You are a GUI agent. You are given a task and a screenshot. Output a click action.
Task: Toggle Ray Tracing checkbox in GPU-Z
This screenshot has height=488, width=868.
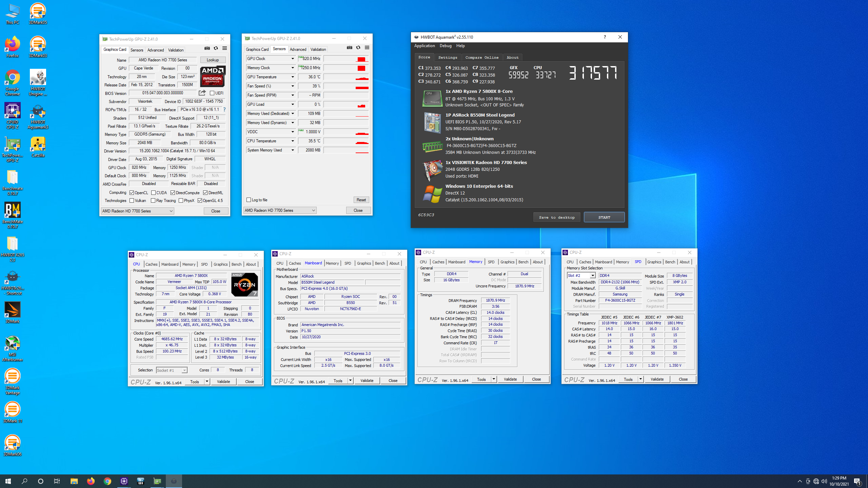point(153,200)
